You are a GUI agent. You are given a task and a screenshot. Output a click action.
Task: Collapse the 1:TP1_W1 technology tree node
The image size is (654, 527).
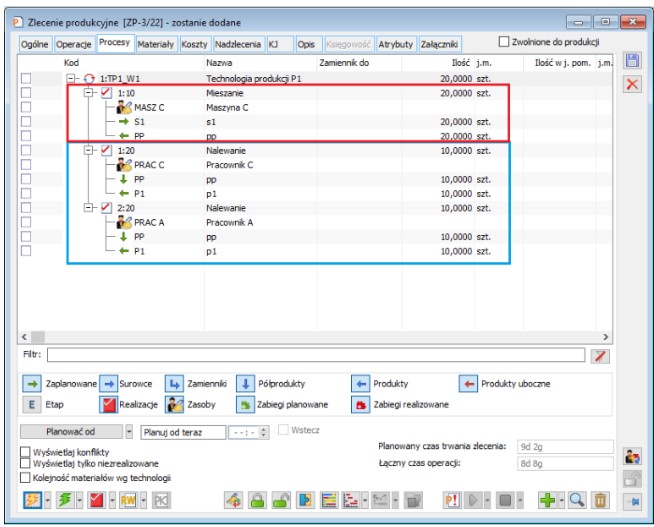[71, 78]
